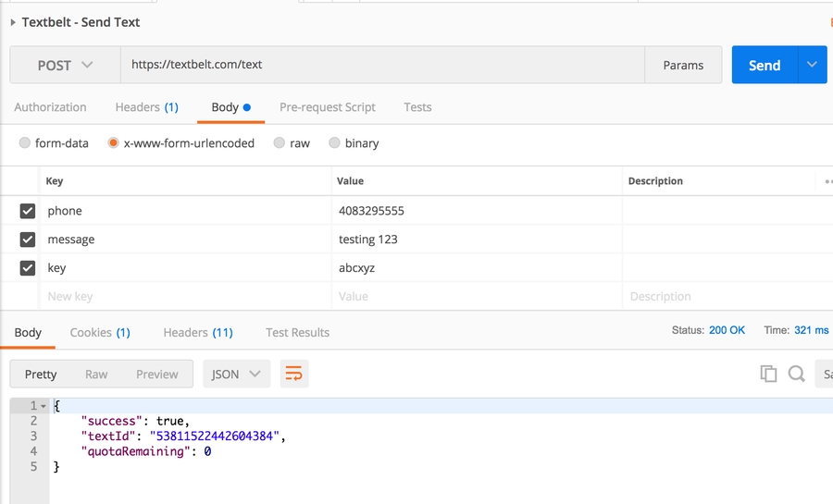Click the Params button
The height and width of the screenshot is (504, 833).
pyautogui.click(x=683, y=66)
